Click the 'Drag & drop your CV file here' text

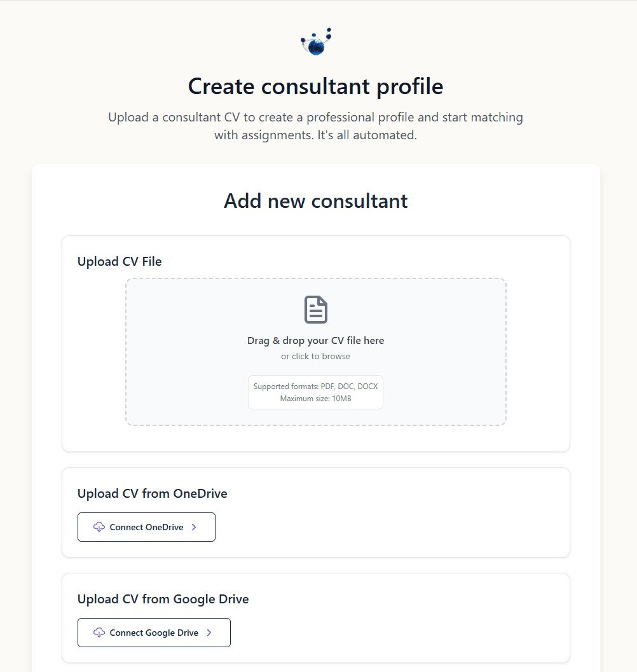[x=315, y=340]
